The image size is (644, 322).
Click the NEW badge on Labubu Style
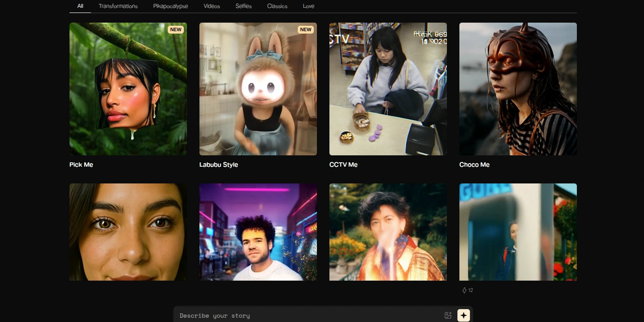pos(306,30)
